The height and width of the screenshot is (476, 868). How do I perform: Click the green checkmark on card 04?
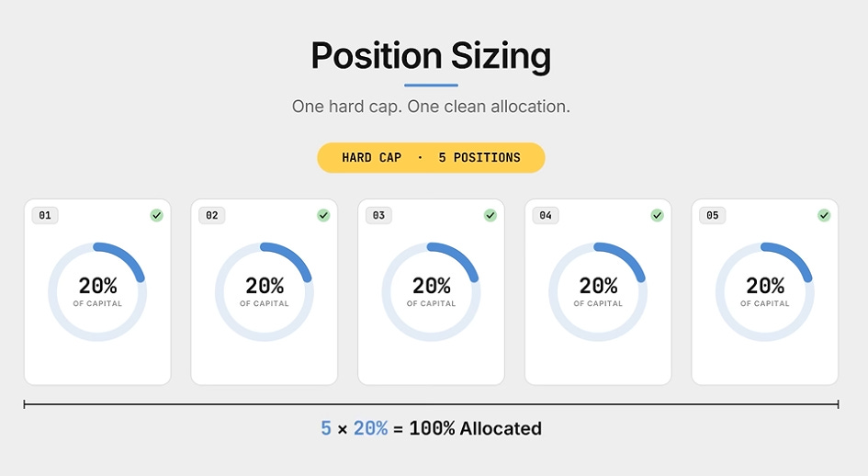(657, 216)
